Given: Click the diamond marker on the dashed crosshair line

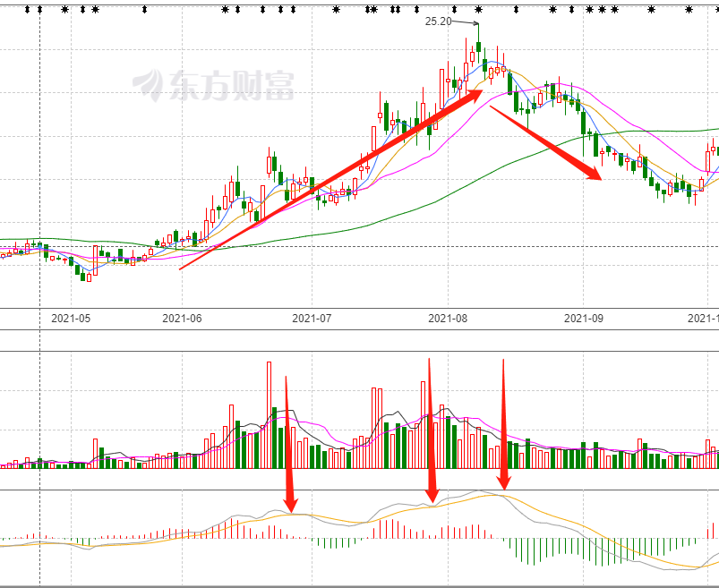Looking at the screenshot, I should 40,9.
